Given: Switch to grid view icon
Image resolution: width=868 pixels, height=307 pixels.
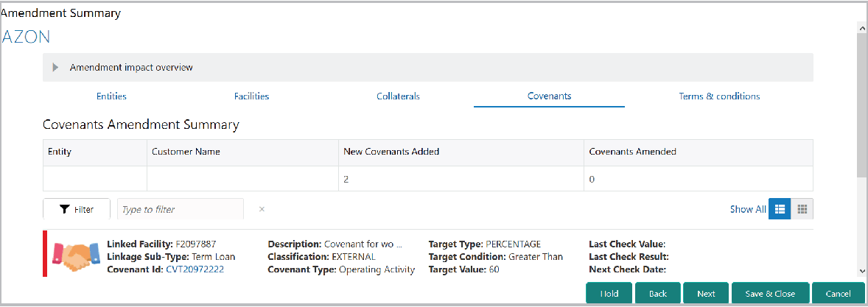Looking at the screenshot, I should (x=802, y=209).
